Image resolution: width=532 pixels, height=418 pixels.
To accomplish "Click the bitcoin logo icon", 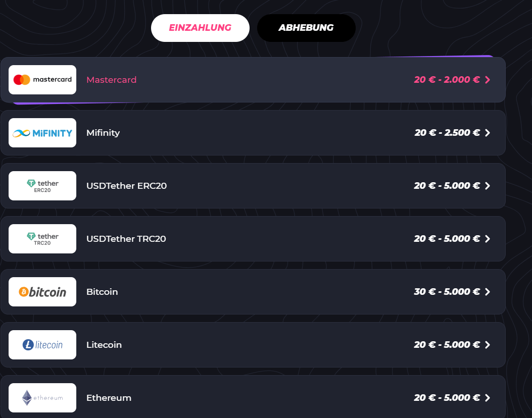I will click(x=42, y=292).
